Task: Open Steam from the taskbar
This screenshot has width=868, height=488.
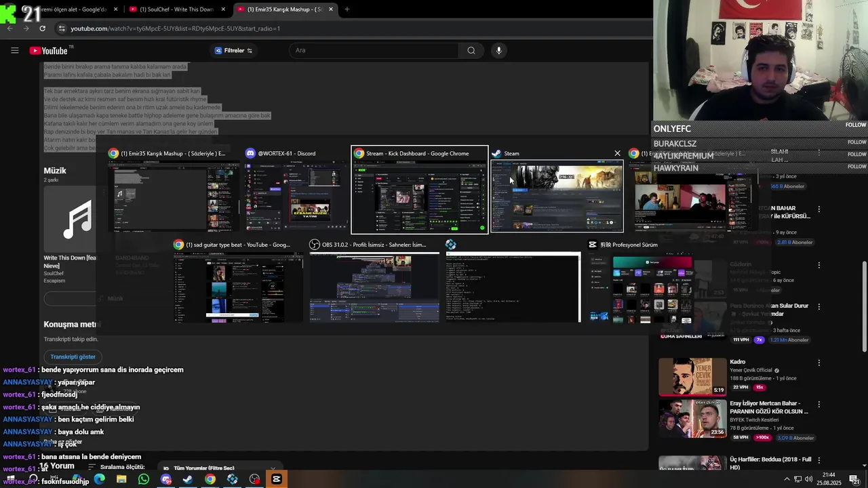Action: point(188,479)
